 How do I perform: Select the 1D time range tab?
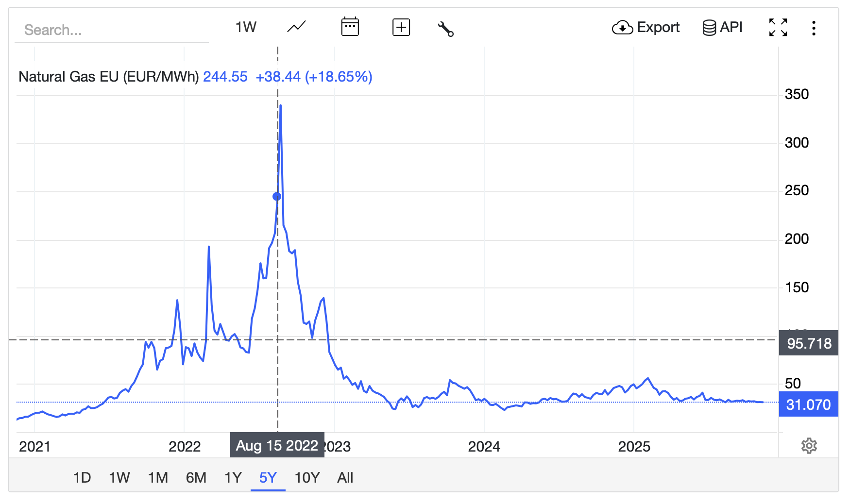coord(82,478)
